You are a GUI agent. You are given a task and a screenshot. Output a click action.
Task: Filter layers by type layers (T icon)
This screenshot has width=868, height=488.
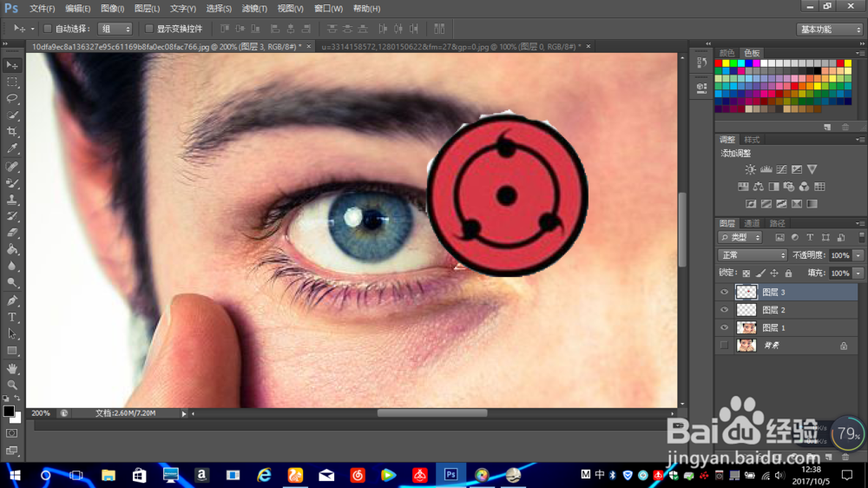(810, 238)
